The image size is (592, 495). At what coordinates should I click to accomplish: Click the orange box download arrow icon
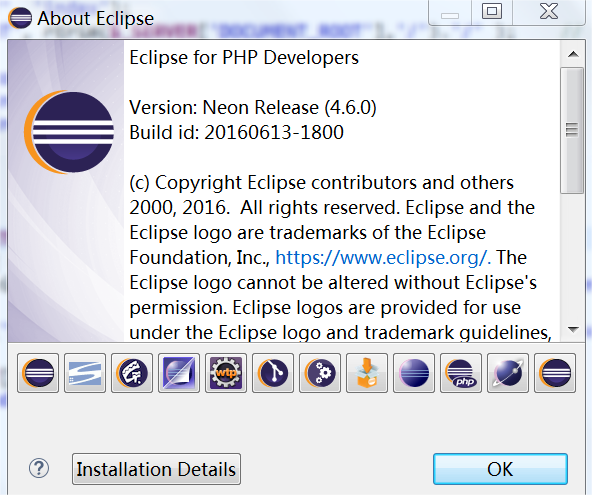367,373
